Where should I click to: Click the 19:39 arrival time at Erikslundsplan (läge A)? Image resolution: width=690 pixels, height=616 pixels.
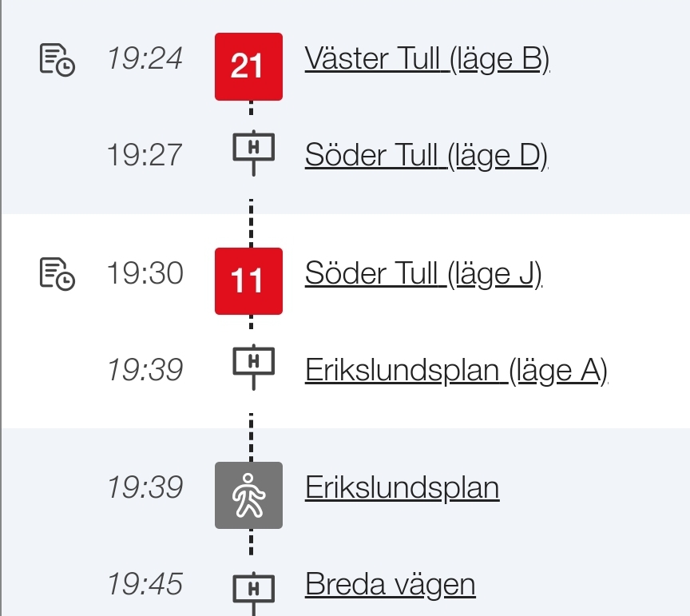145,369
